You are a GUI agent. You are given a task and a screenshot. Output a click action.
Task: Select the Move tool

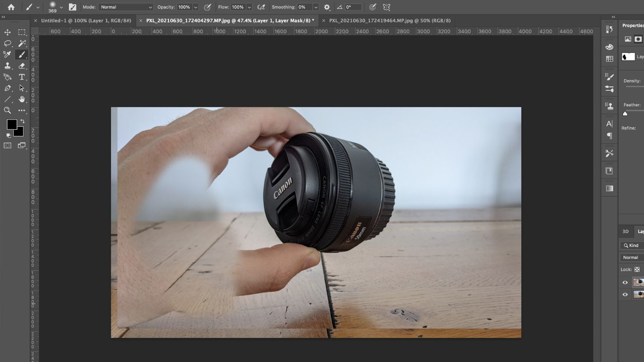(x=7, y=32)
